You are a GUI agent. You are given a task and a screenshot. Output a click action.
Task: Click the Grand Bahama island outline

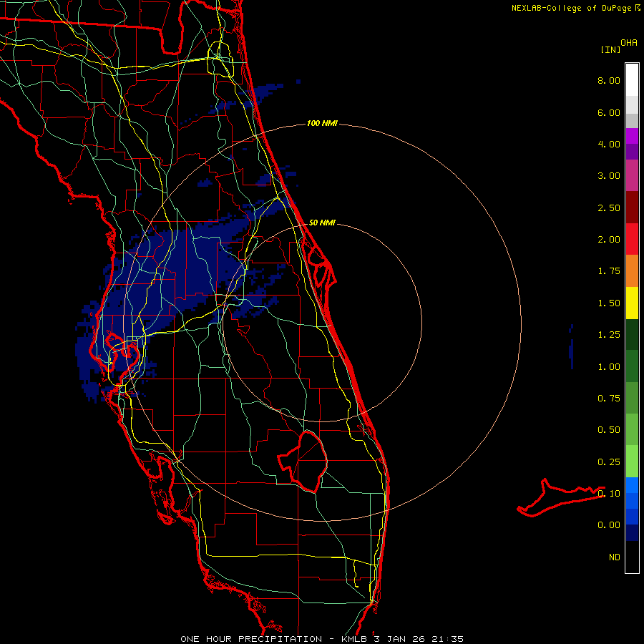[x=561, y=497]
